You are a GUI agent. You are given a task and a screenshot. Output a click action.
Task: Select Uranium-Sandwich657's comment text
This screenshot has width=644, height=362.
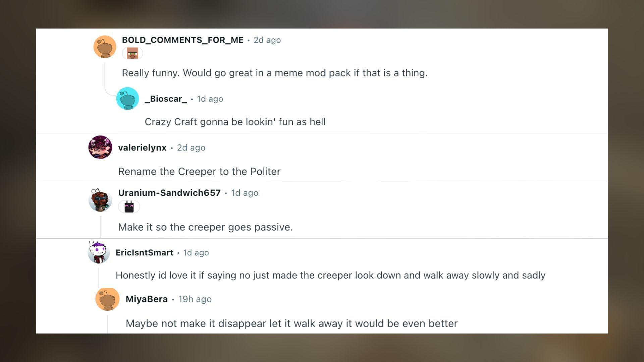tap(205, 227)
